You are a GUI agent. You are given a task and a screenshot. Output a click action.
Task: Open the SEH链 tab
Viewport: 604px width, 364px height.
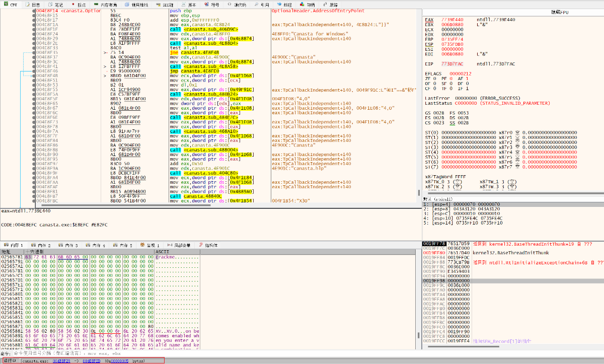165,5
